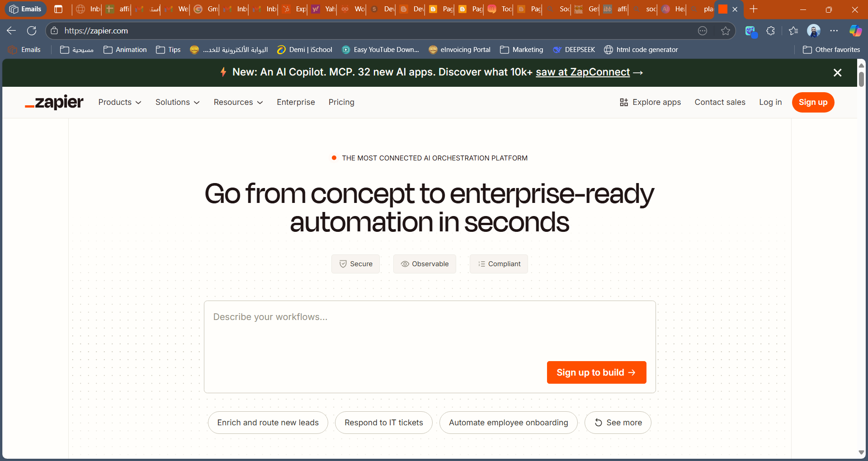Click the Zapier logo
The height and width of the screenshot is (461, 868).
click(54, 102)
